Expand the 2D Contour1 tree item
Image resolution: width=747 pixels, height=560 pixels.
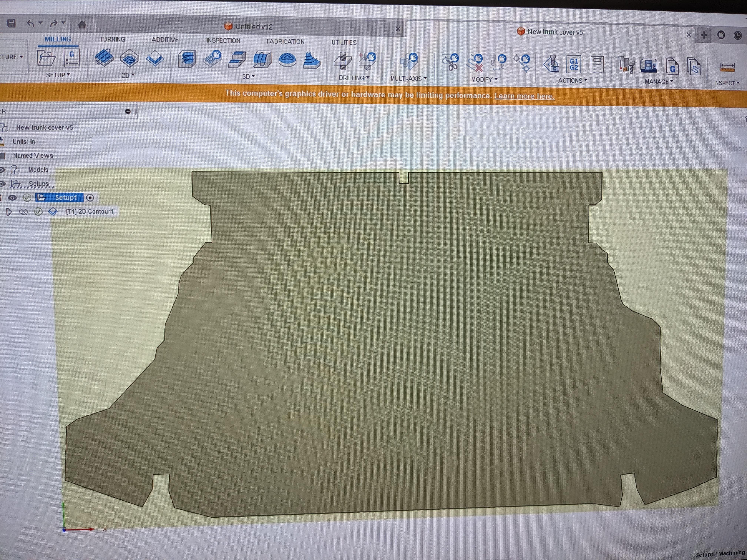coord(9,212)
